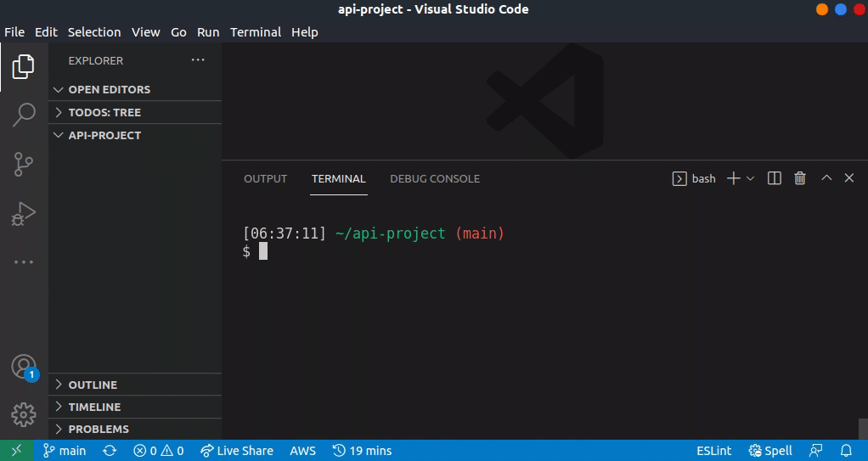Maximize the panel size with caret
Image resolution: width=868 pixels, height=461 pixels.
coord(826,177)
